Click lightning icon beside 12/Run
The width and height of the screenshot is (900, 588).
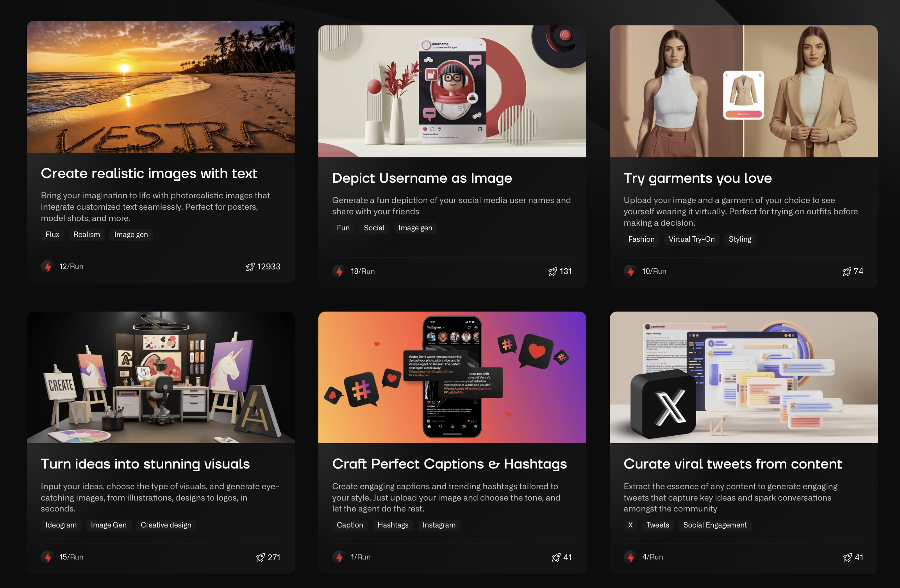[48, 267]
